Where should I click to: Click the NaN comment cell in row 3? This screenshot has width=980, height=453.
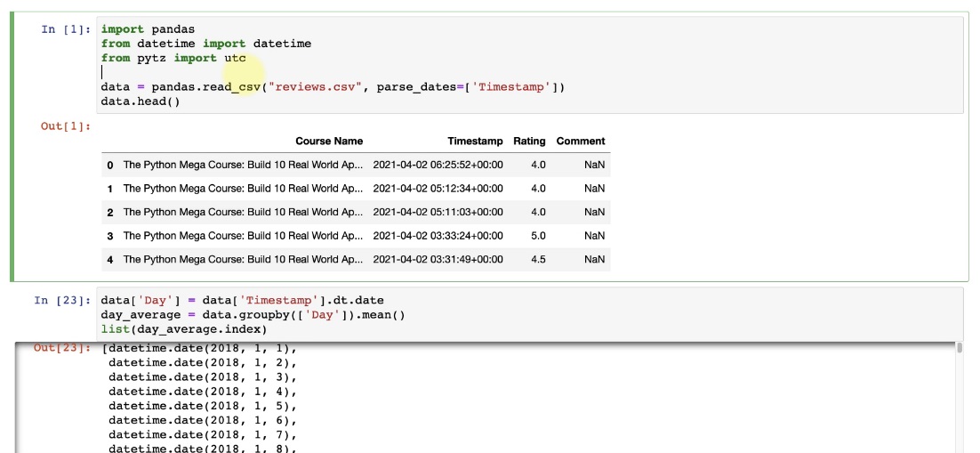click(x=594, y=236)
